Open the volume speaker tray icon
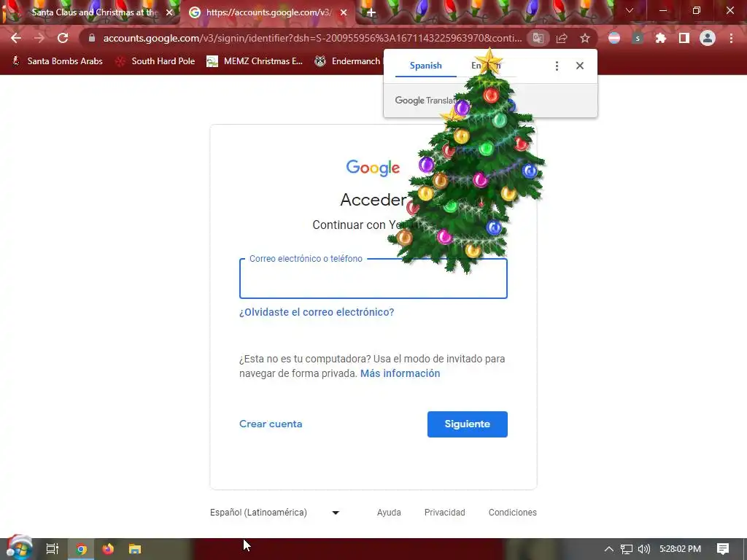 coord(644,549)
